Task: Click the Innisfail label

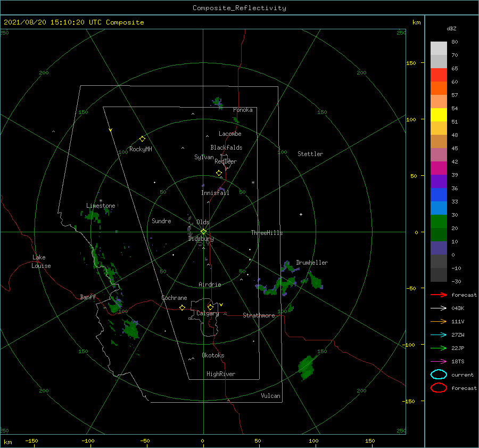Action: (215, 193)
